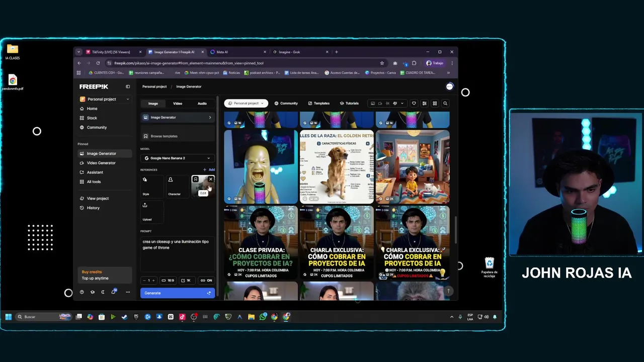Click the scroll-to-top arrow button
Screen dimensions: 644x362
(448, 291)
